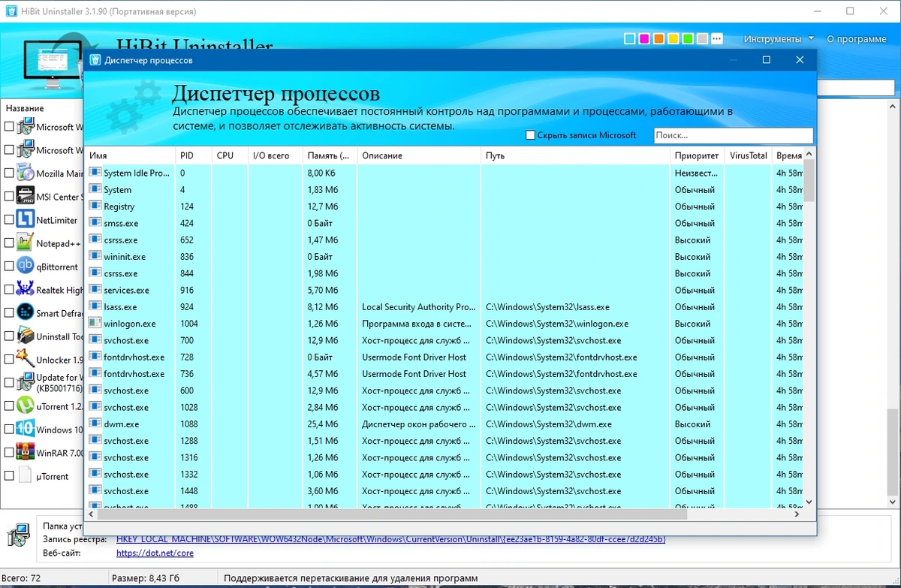
Task: Click the Описание column header
Action: (419, 155)
